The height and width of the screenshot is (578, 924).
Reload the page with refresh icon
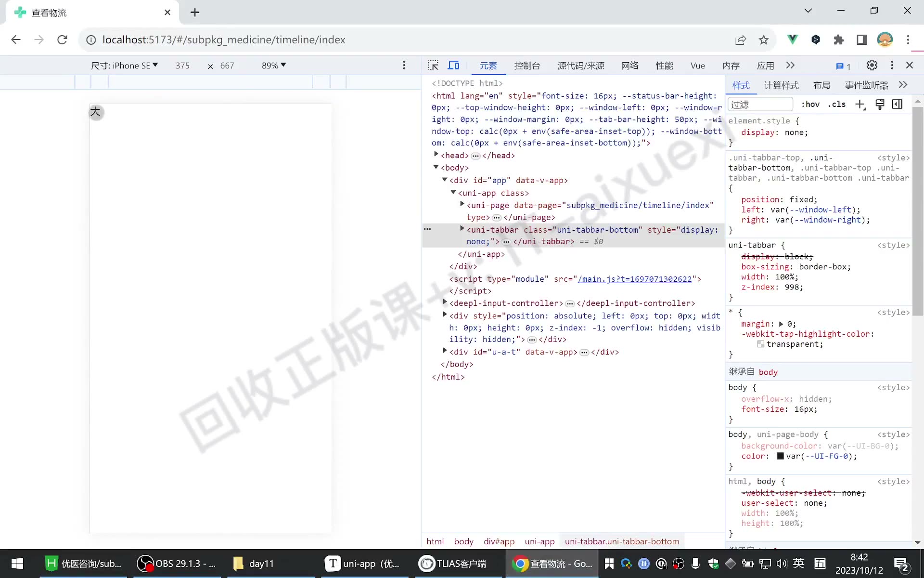62,40
